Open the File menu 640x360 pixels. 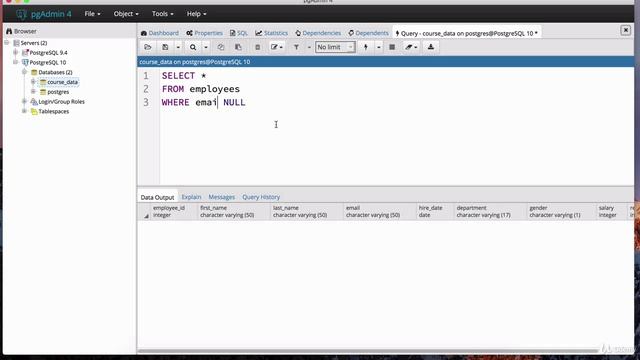[92, 14]
